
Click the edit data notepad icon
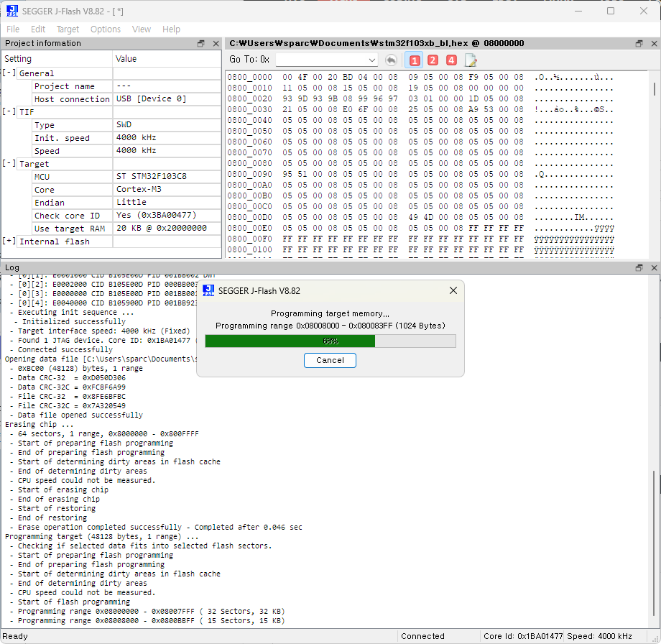[471, 60]
